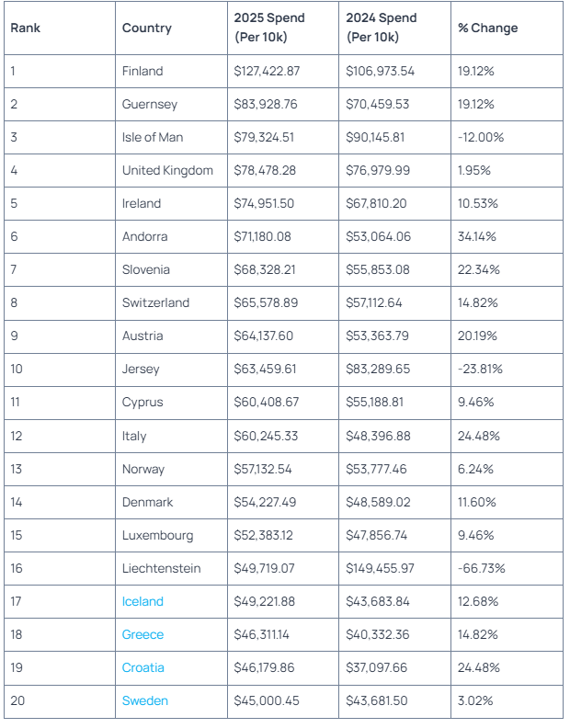The image size is (570, 728).
Task: Open the Iceland country link
Action: point(142,601)
